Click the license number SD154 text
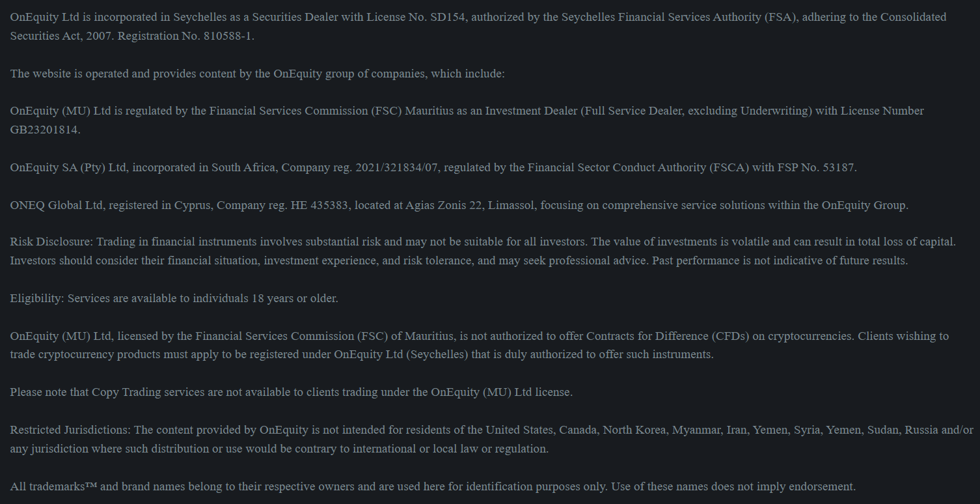Screen dimensions: 980x504 click(448, 17)
